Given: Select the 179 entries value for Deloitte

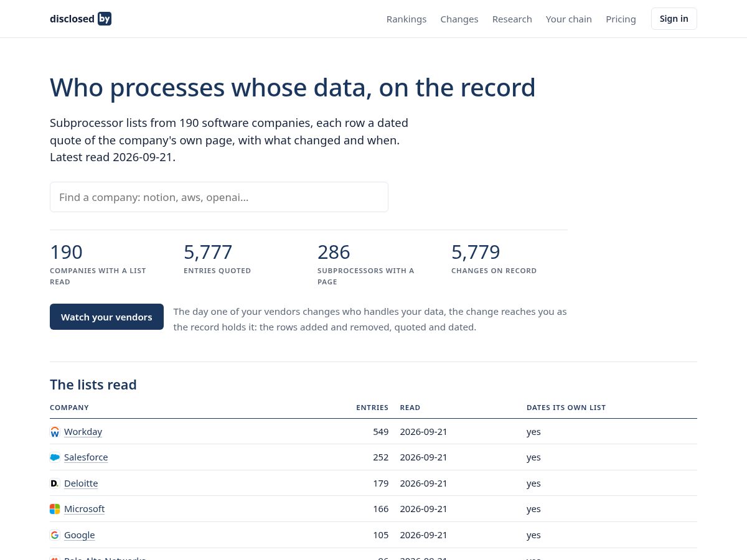Looking at the screenshot, I should [x=380, y=483].
